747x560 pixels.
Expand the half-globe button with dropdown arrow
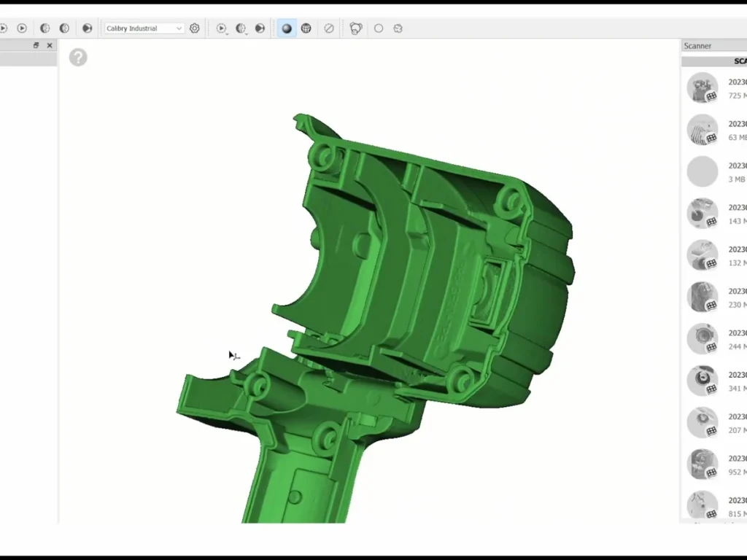(x=241, y=28)
